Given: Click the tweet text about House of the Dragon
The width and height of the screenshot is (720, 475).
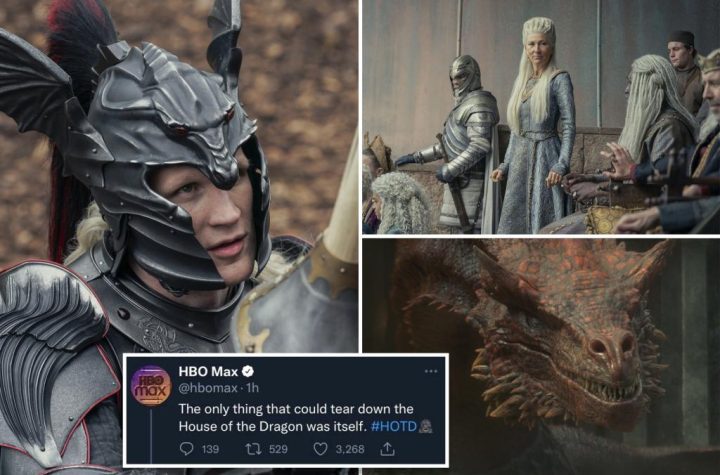Looking at the screenshot, I should pyautogui.click(x=296, y=418).
